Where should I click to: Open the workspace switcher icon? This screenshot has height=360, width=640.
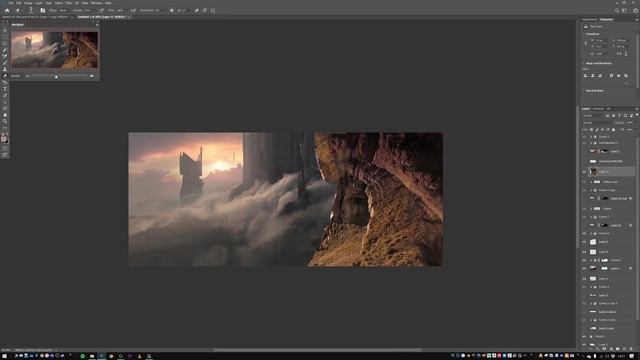click(624, 10)
